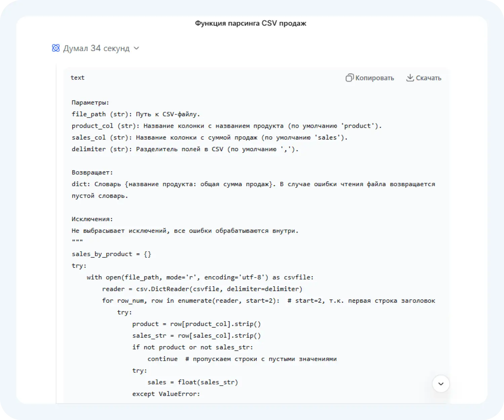Click the Копировать button
Screen dimensions: 504x420
point(369,78)
